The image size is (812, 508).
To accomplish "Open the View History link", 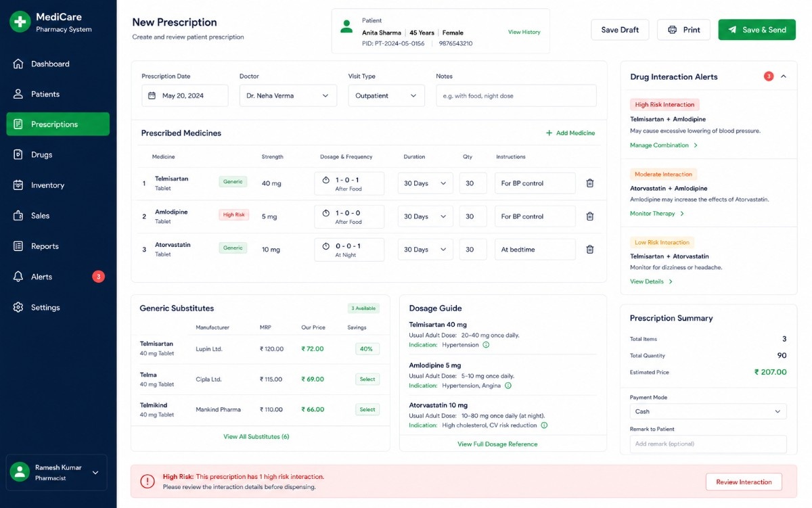I will [x=524, y=32].
